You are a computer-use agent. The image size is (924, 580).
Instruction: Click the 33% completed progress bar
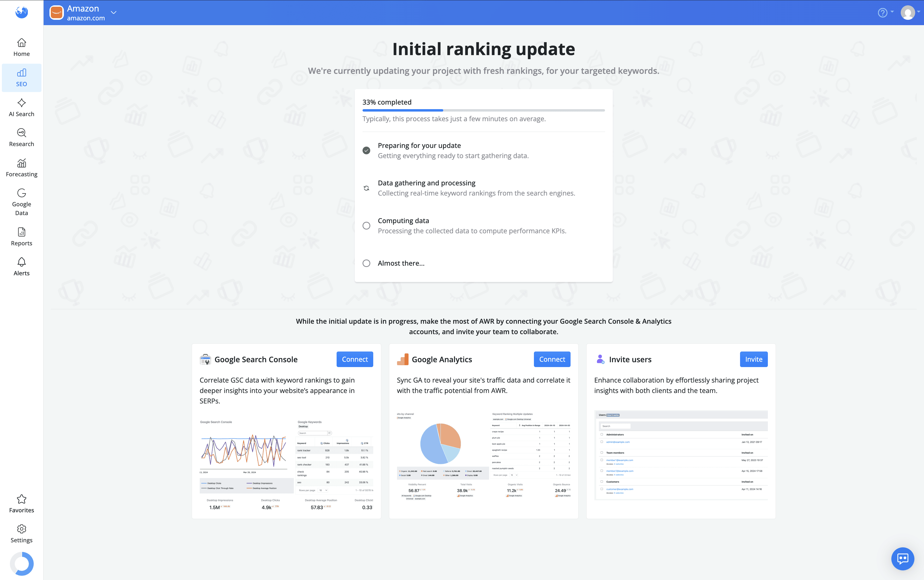pyautogui.click(x=484, y=110)
